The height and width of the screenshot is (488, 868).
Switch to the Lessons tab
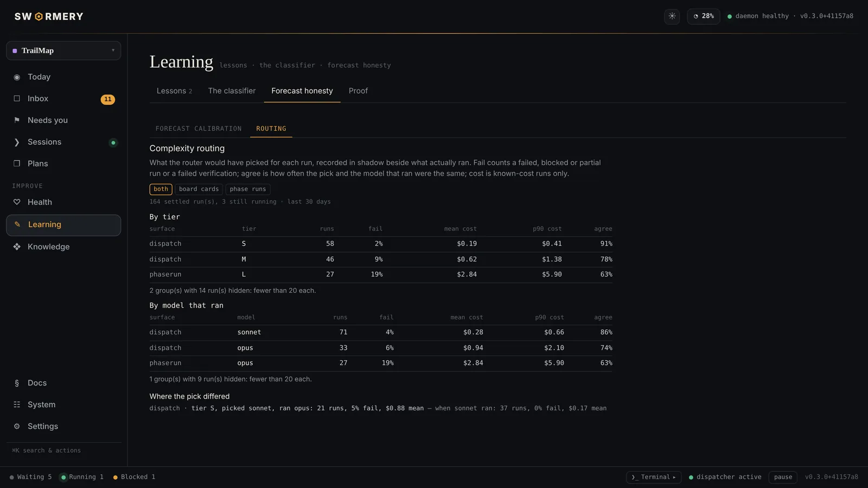coord(174,91)
